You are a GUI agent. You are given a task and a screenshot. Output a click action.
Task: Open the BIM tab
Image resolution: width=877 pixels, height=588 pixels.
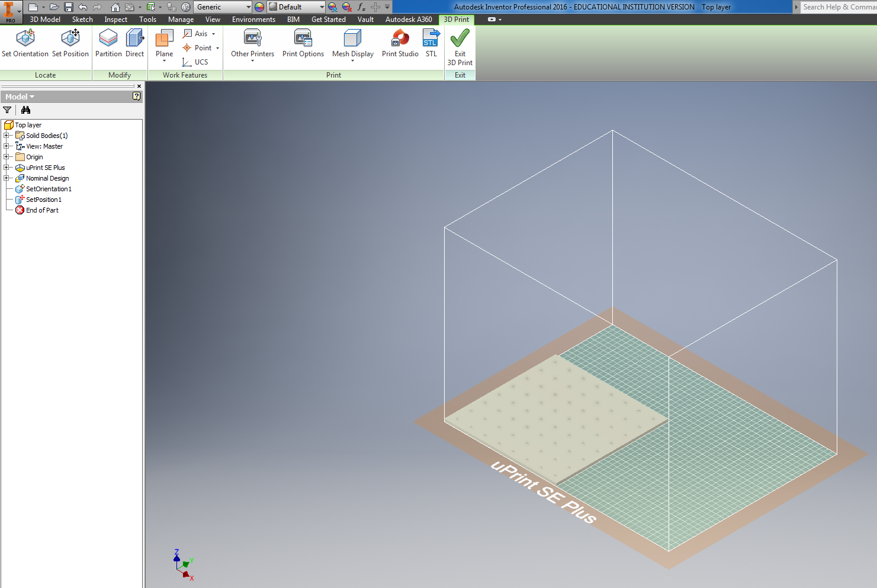[293, 20]
